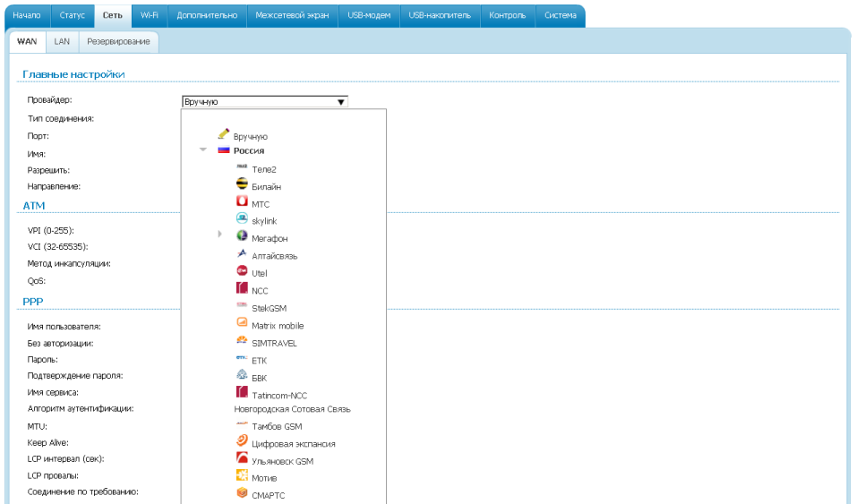Click the StekGSM logo icon
856x504 pixels.
pos(242,305)
